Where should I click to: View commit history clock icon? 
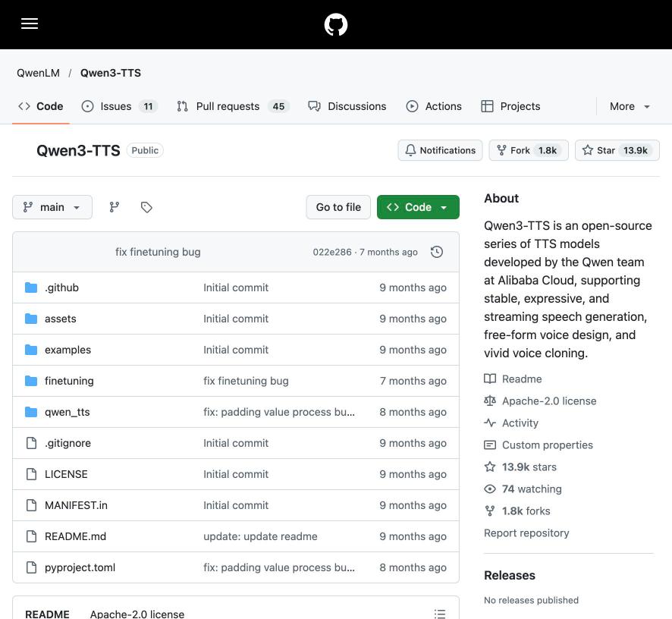click(437, 252)
